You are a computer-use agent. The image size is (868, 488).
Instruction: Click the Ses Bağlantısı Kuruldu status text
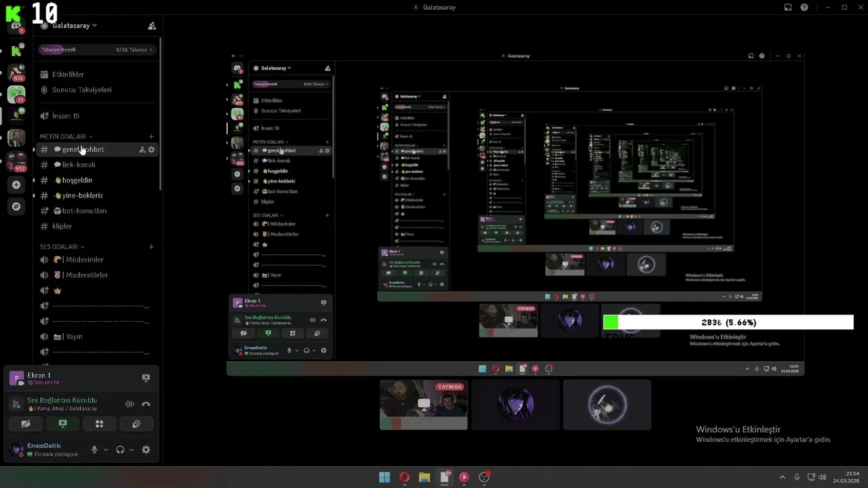(x=62, y=401)
